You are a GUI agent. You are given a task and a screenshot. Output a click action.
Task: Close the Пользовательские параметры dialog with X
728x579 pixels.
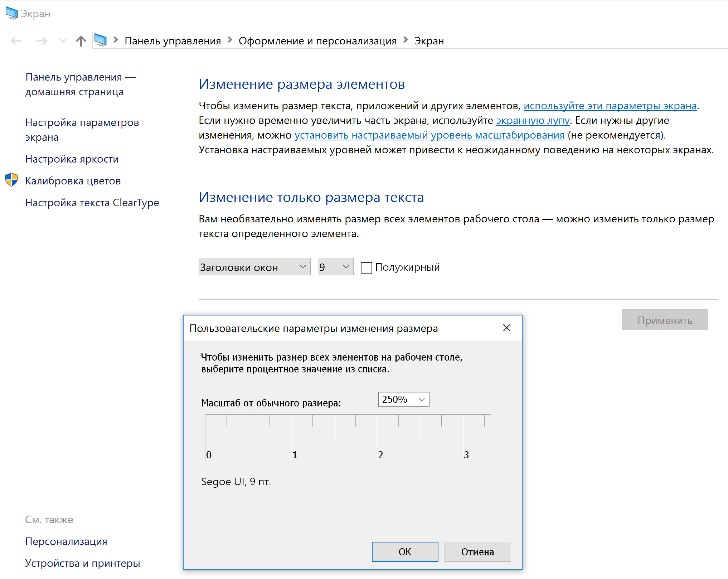click(506, 328)
